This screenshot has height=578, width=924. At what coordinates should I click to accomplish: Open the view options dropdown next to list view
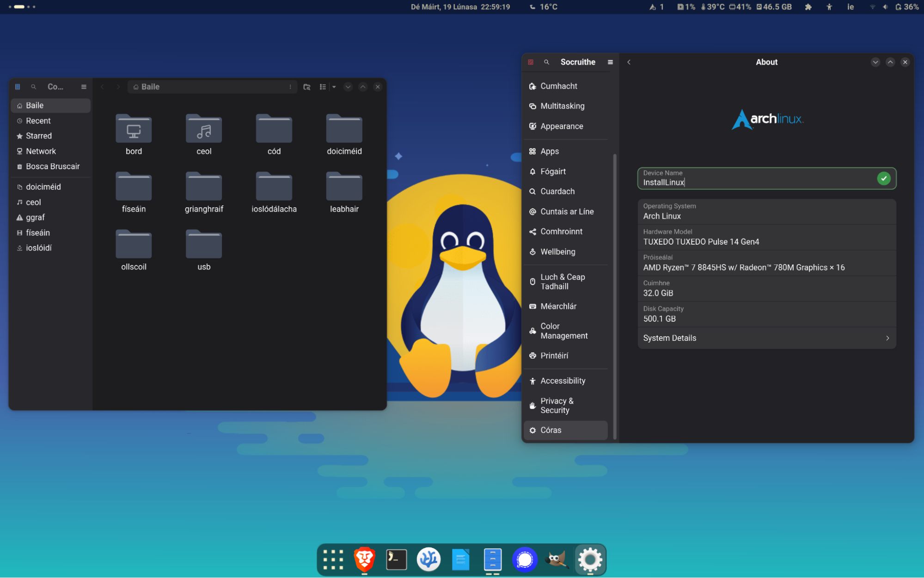click(334, 86)
